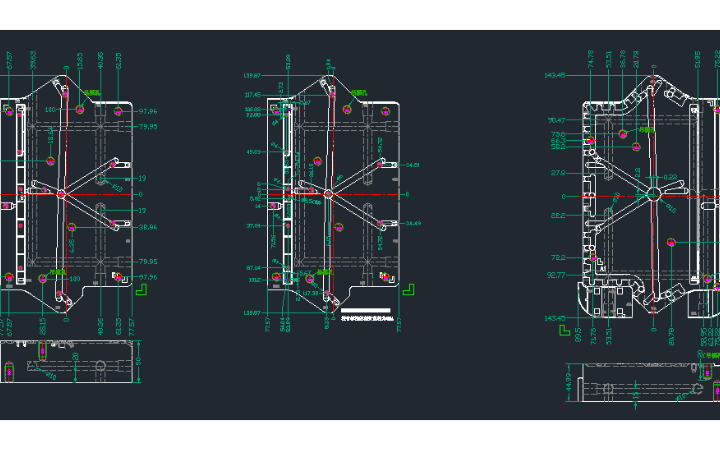Select the 0.22 dimension near hub
720x450 pixels.
(670, 177)
